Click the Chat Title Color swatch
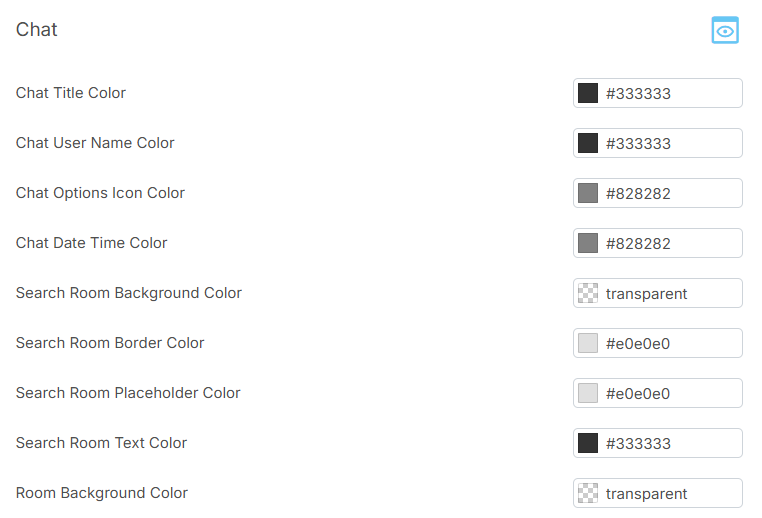The image size is (762, 518). coord(588,93)
